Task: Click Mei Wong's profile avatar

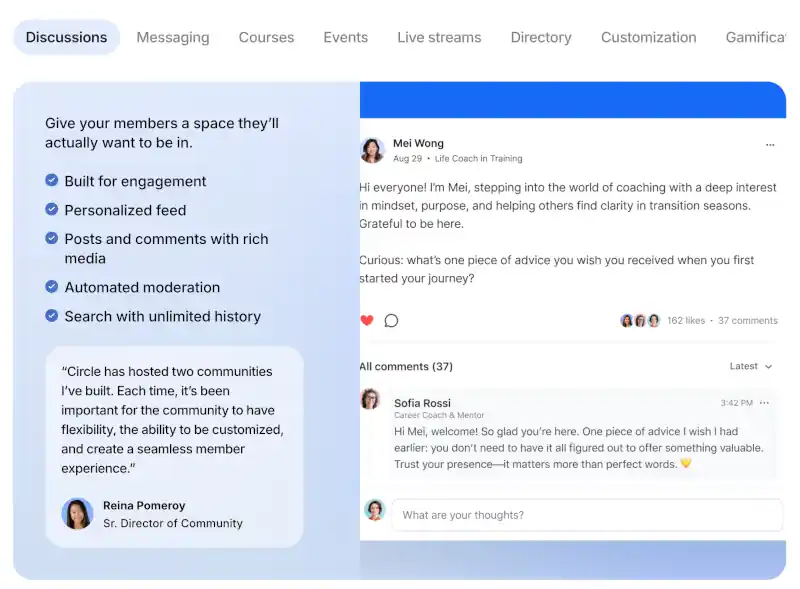Action: click(x=372, y=150)
